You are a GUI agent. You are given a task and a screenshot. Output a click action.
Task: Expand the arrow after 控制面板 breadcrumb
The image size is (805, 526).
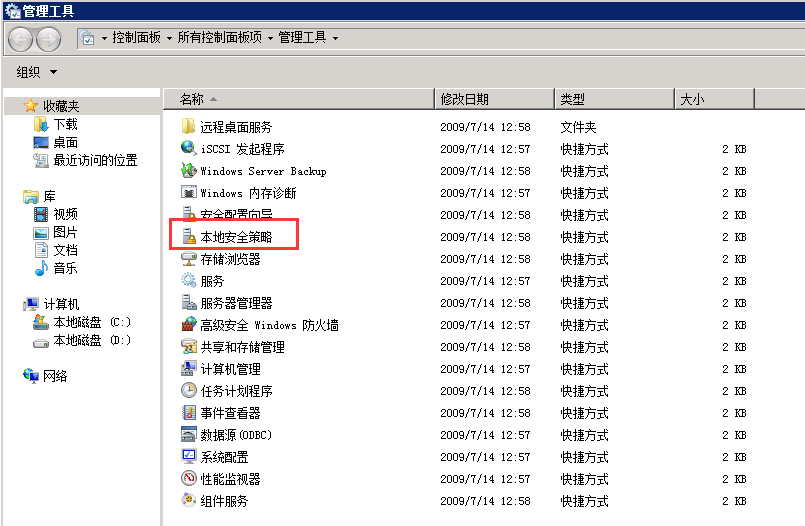click(169, 38)
